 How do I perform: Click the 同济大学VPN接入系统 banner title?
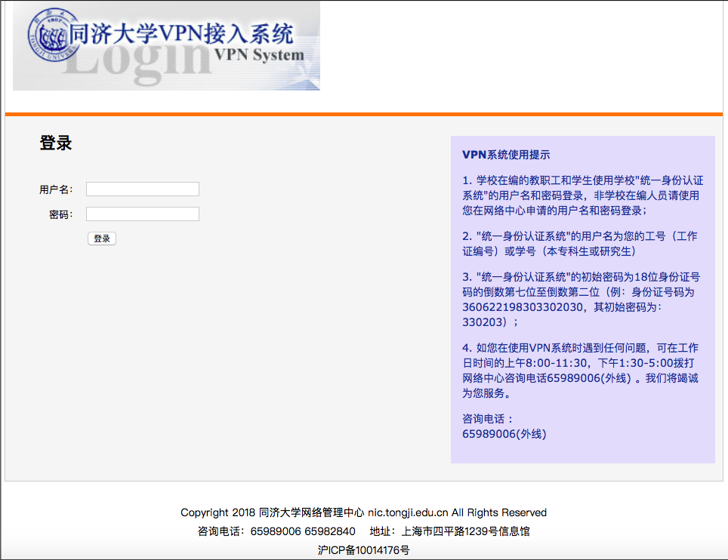181,33
